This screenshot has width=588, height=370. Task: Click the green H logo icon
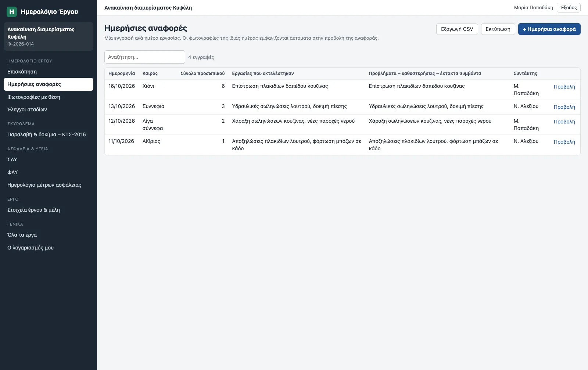coord(12,12)
